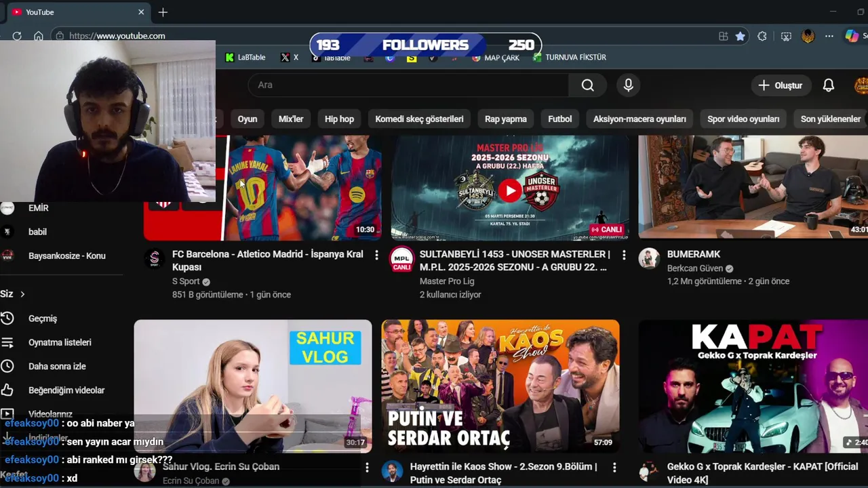This screenshot has width=868, height=488.
Task: Click the Berkcan Güven channel name
Action: coord(695,268)
